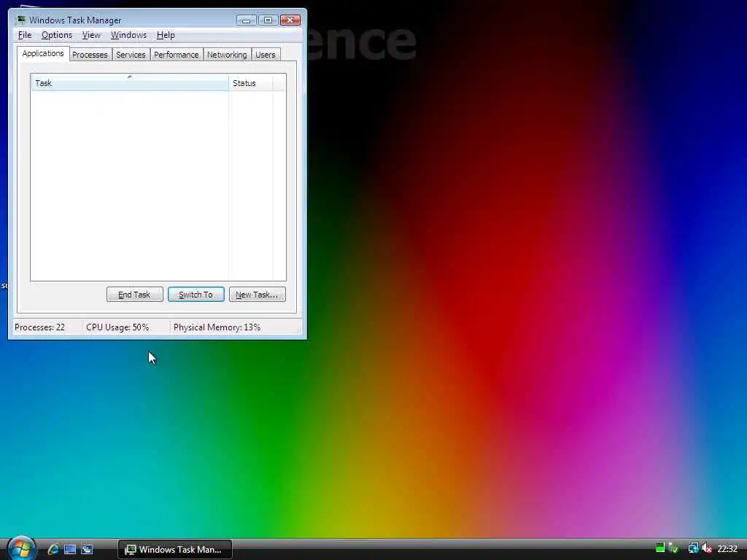This screenshot has width=747, height=560.
Task: Click the 'Physical Memory: 13%' status text
Action: (217, 327)
